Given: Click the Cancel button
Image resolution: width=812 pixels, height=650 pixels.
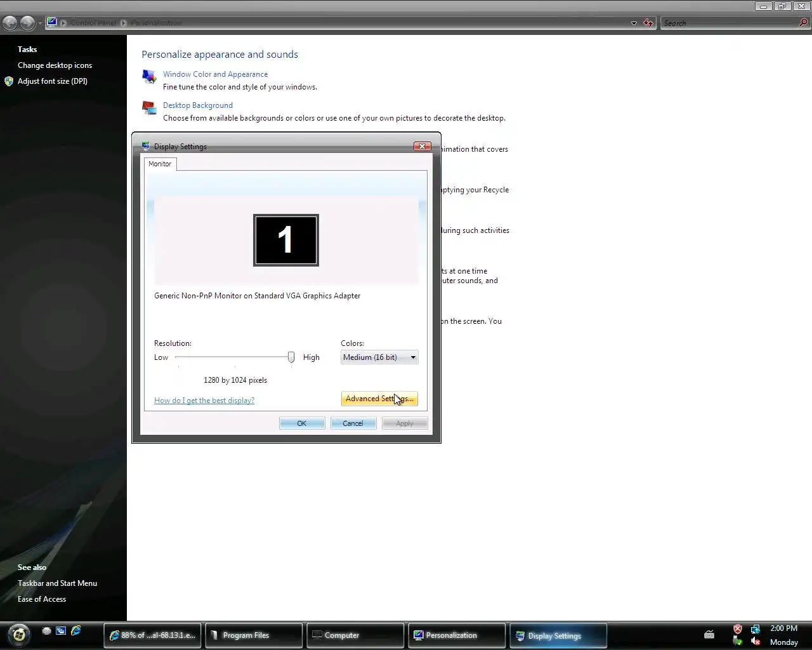Looking at the screenshot, I should (x=353, y=423).
